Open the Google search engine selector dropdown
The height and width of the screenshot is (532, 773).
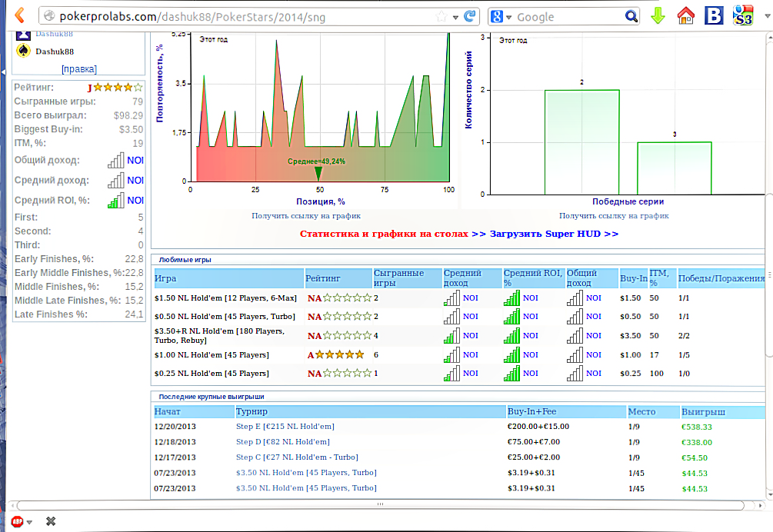pyautogui.click(x=508, y=17)
